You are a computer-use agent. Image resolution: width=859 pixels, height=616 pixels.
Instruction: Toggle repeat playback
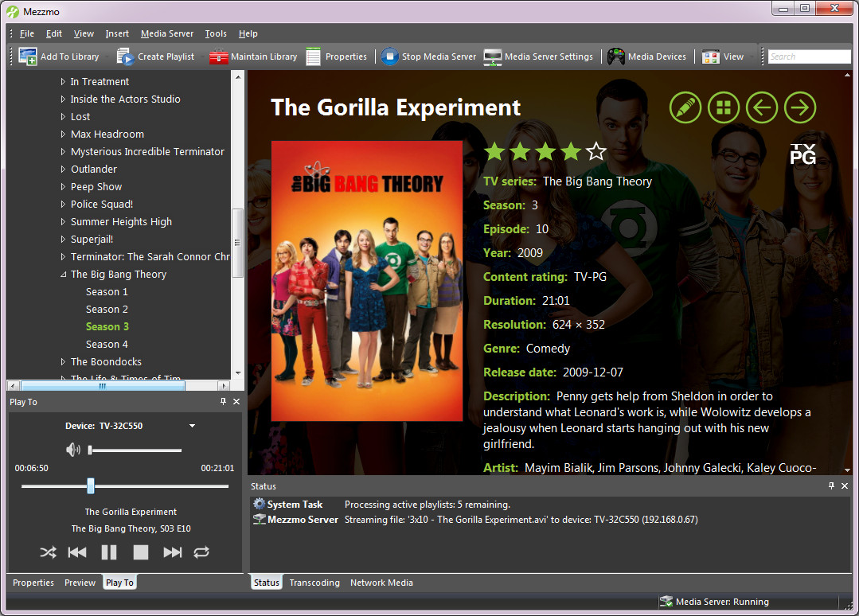201,552
